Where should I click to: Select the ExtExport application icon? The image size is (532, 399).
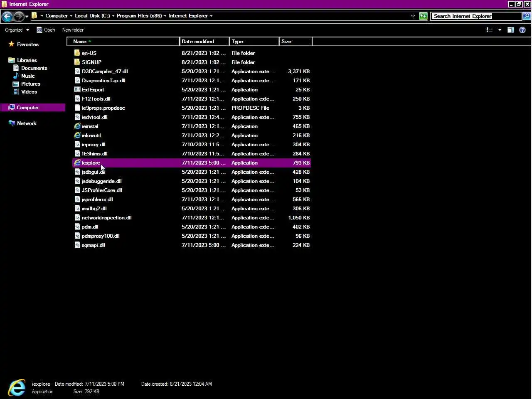coord(77,89)
